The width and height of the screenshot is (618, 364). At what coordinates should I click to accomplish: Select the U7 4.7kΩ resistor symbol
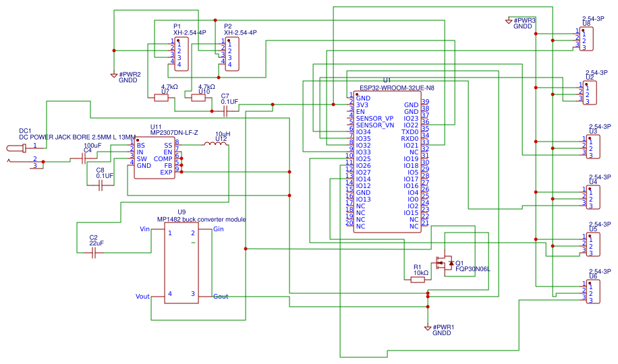coord(161,98)
